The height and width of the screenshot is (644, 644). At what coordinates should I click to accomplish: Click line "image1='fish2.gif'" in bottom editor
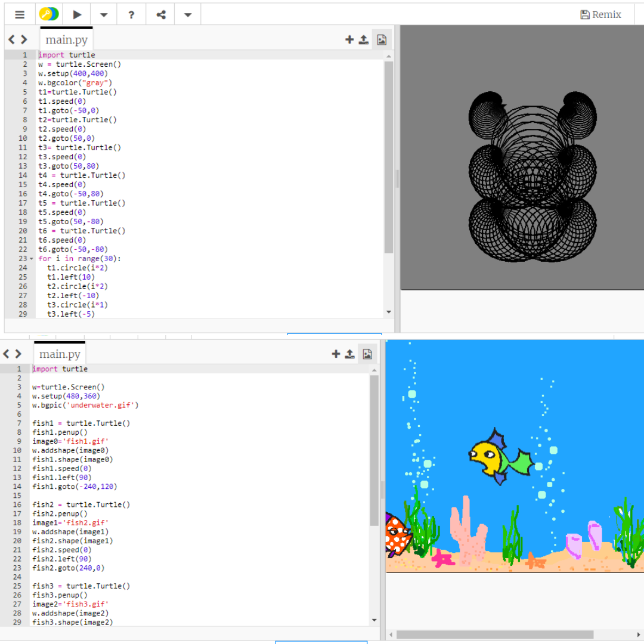tap(70, 522)
